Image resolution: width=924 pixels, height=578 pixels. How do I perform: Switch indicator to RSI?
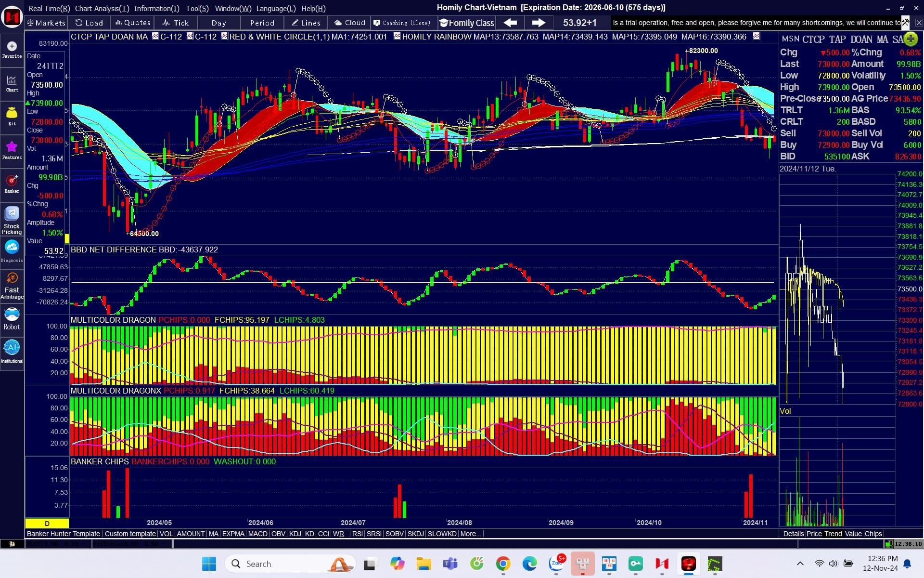pos(357,534)
